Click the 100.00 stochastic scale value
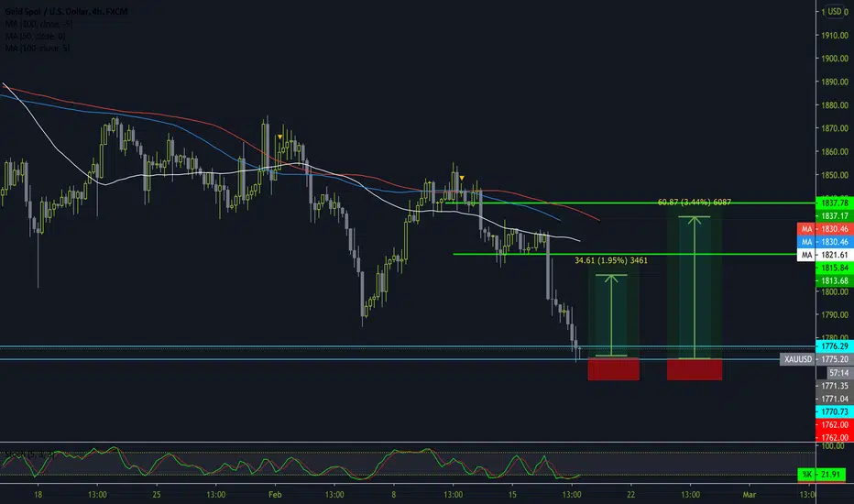The width and height of the screenshot is (854, 504). pyautogui.click(x=833, y=446)
